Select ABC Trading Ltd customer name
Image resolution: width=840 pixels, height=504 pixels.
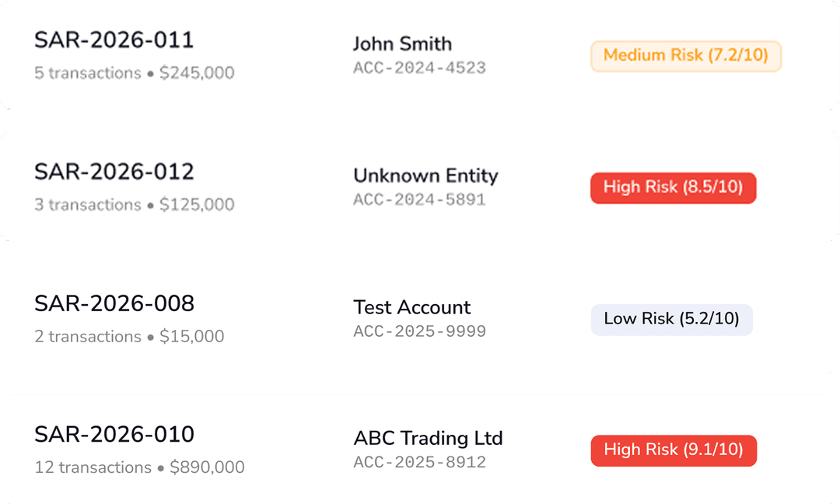pos(429,438)
